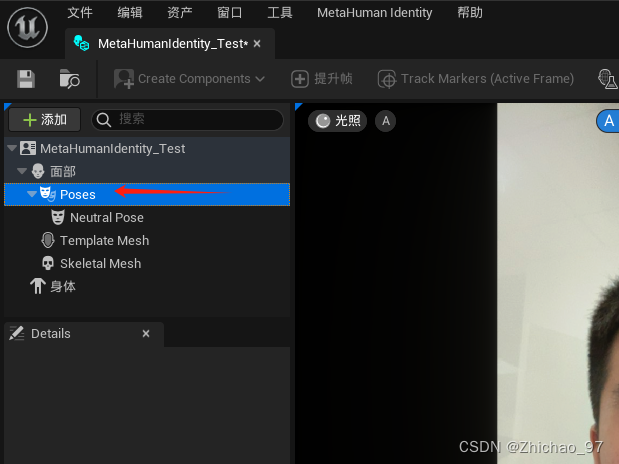619x464 pixels.
Task: Open the 窗口 menu
Action: 230,13
